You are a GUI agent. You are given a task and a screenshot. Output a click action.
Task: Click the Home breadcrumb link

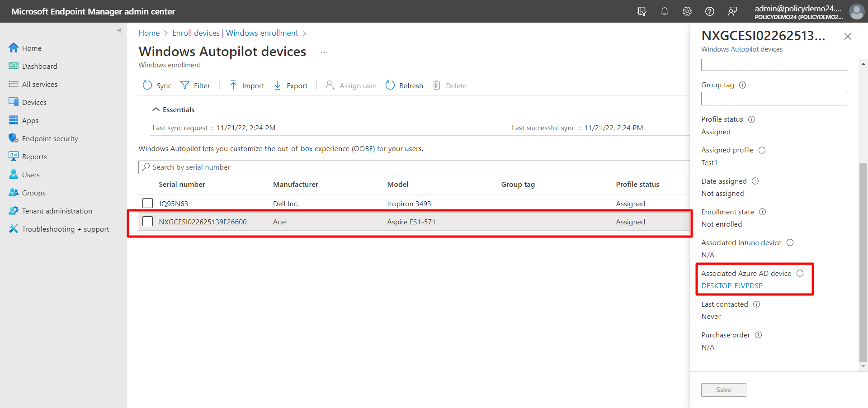149,33
